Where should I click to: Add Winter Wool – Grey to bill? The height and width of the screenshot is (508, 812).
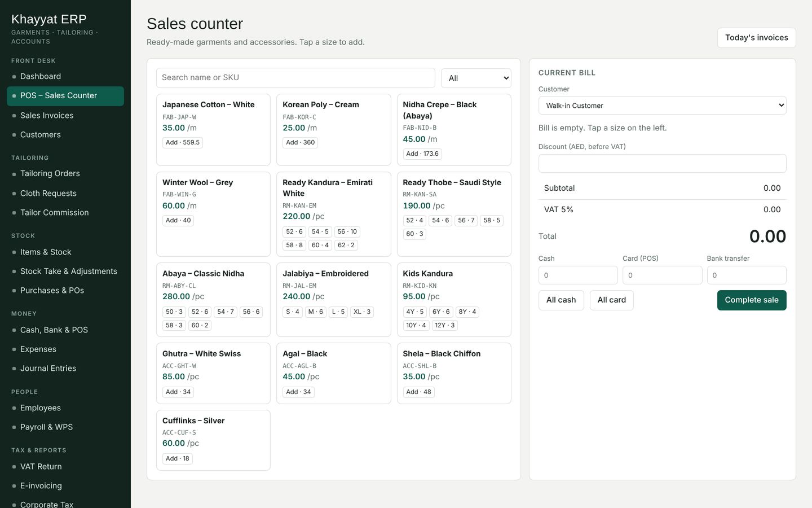pos(178,221)
